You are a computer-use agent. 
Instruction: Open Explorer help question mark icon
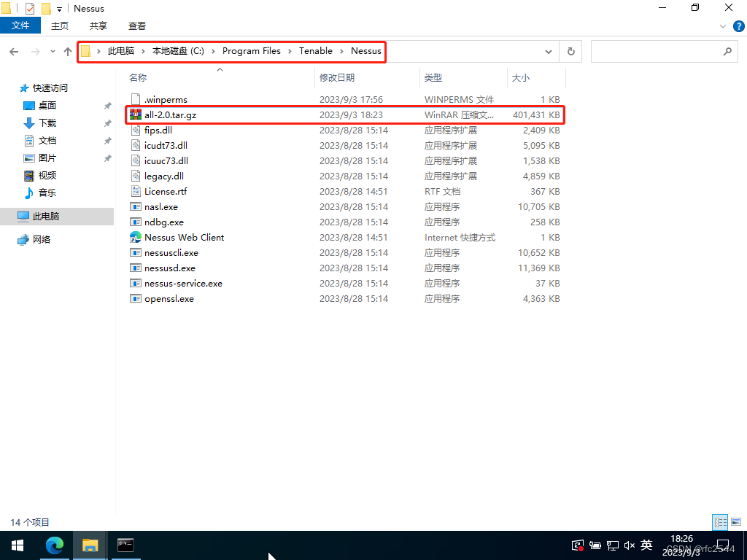738,26
